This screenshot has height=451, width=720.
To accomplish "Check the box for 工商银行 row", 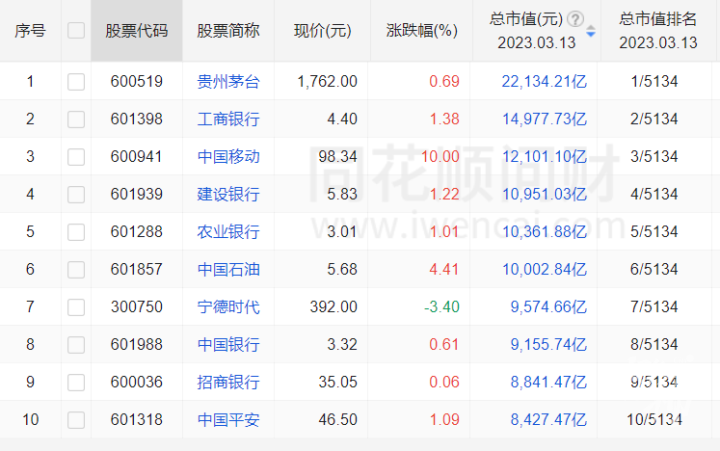I will coord(76,119).
